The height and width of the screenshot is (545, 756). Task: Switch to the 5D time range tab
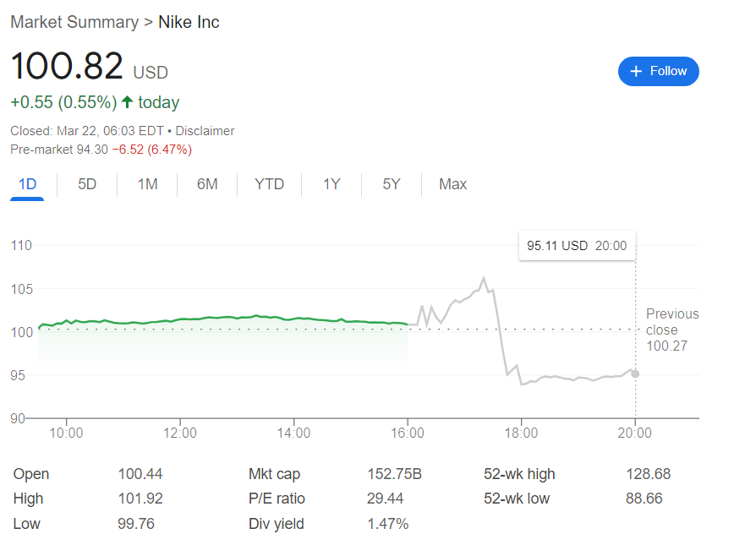(87, 184)
